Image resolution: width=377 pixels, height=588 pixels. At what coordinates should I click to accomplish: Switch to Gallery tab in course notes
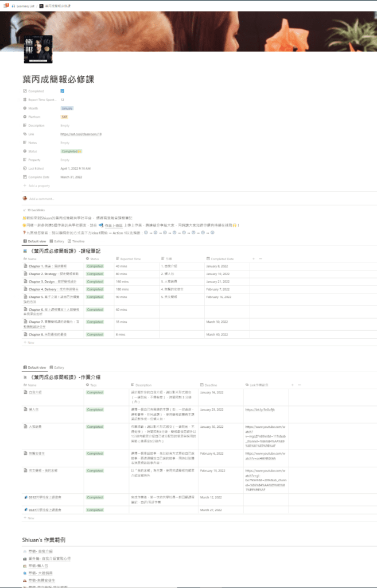click(x=57, y=241)
